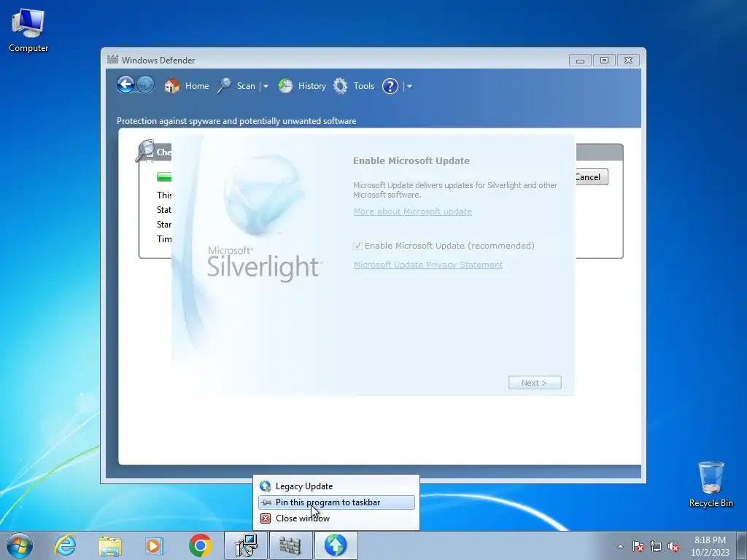Click the Next button in Silverlight installer
The image size is (747, 560).
point(535,382)
